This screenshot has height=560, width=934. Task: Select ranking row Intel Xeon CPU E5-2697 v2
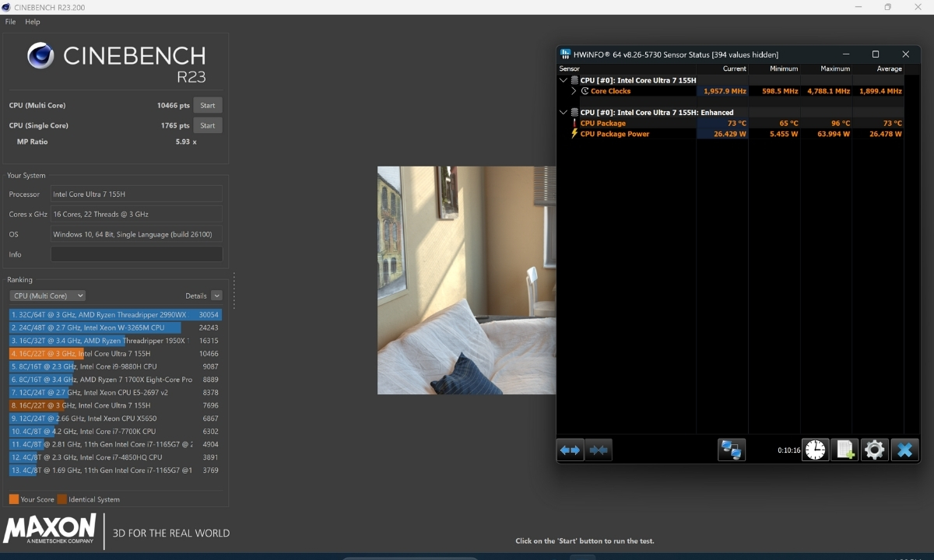point(115,393)
